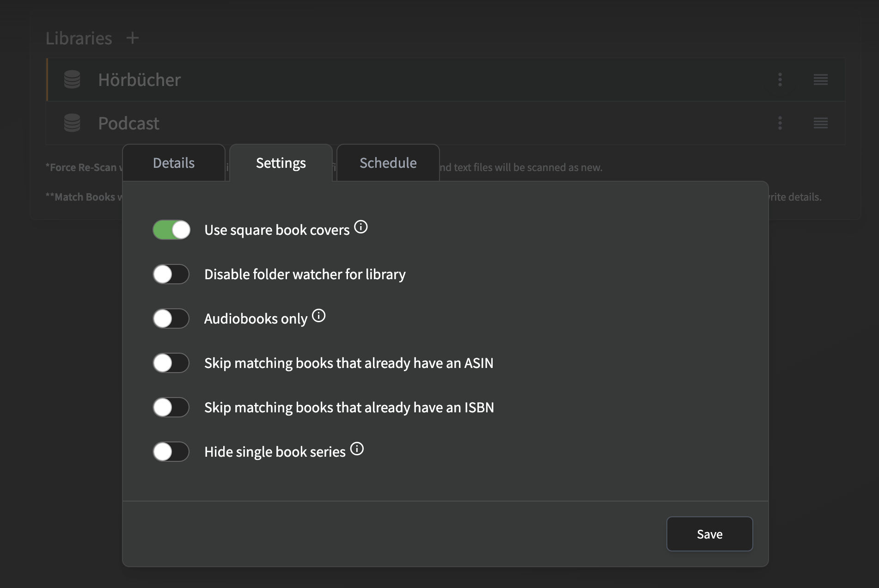This screenshot has width=879, height=588.
Task: Open the three-dot menu for Podcast library
Action: coord(780,123)
